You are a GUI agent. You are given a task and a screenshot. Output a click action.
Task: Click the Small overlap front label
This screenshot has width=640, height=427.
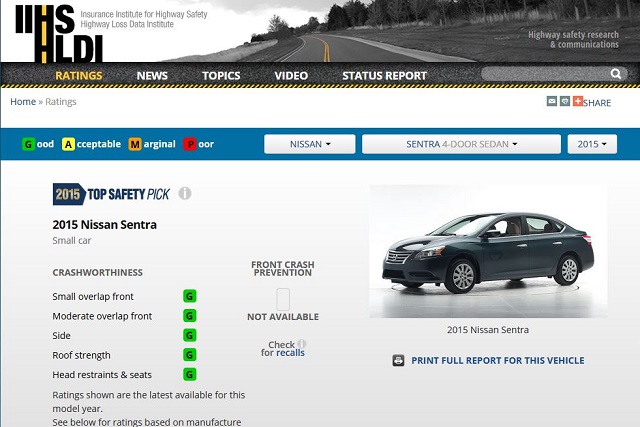click(x=93, y=296)
